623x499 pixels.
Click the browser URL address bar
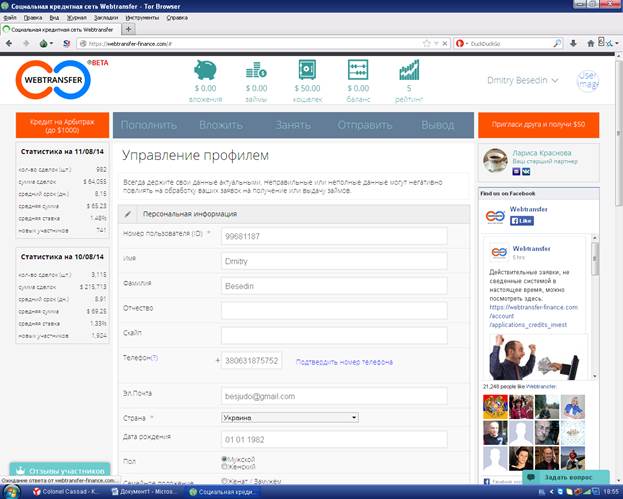click(x=254, y=43)
